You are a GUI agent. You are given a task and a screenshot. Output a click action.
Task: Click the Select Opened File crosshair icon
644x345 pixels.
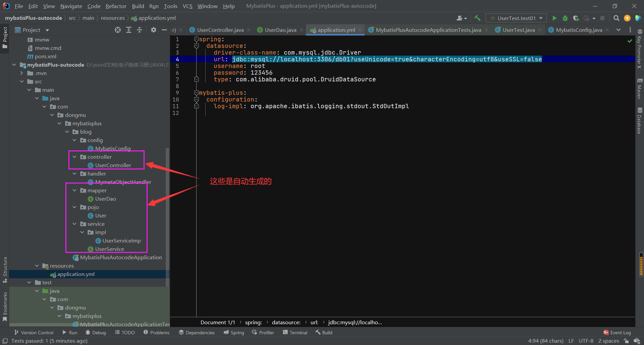117,30
